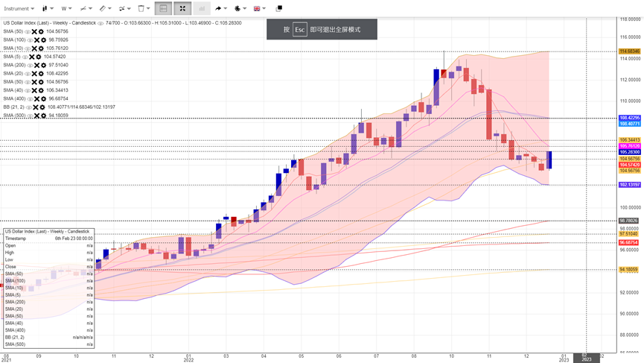Open the trash can delete dropdown
Image resolution: width=644 pixels, height=363 pixels.
(144, 8)
